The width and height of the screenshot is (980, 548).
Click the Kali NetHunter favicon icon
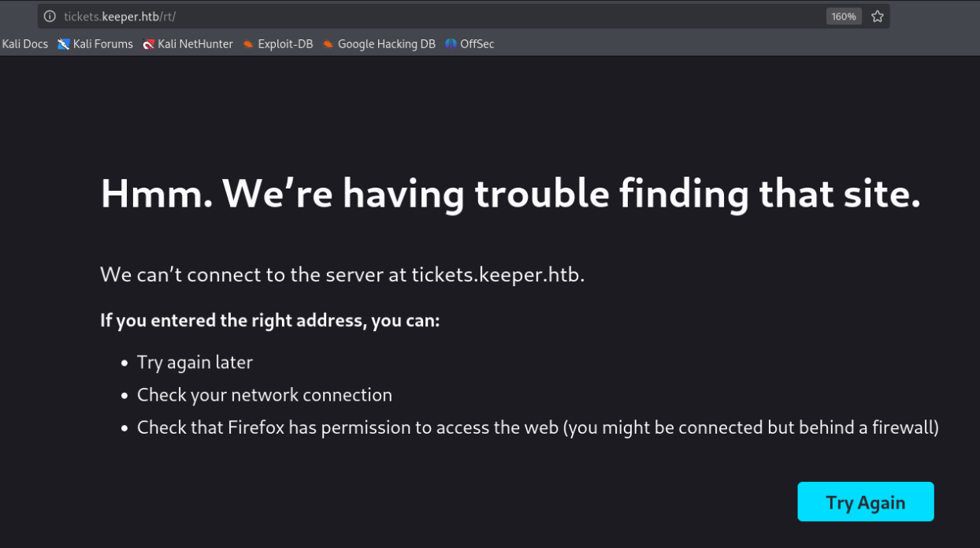148,44
